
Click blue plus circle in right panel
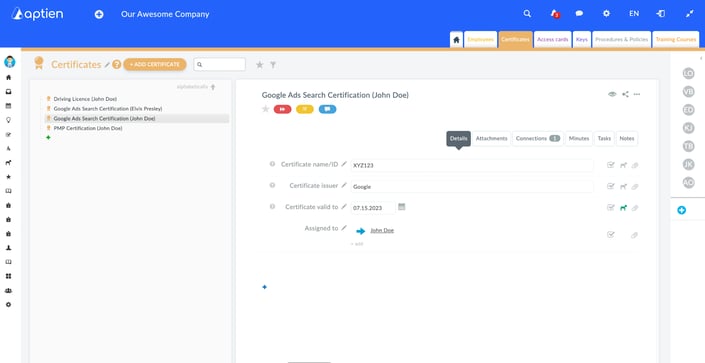(682, 210)
